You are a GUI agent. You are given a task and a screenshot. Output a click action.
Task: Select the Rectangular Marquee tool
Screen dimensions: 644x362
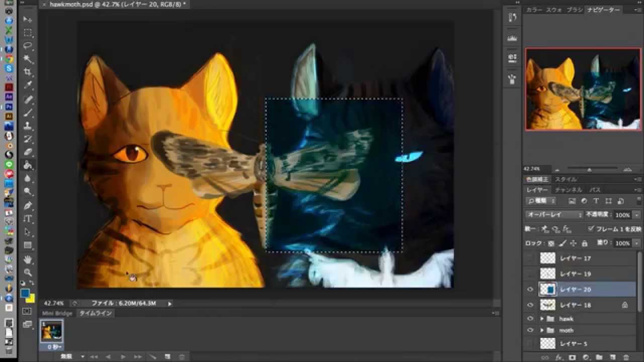click(x=28, y=33)
